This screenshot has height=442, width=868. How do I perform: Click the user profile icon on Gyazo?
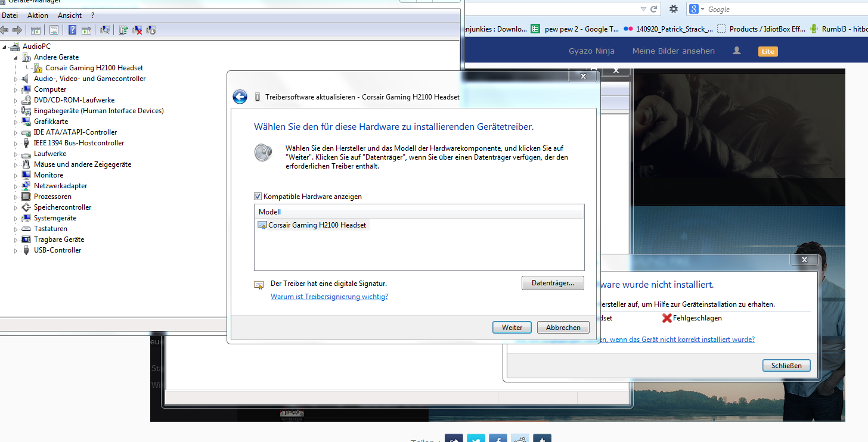[737, 51]
